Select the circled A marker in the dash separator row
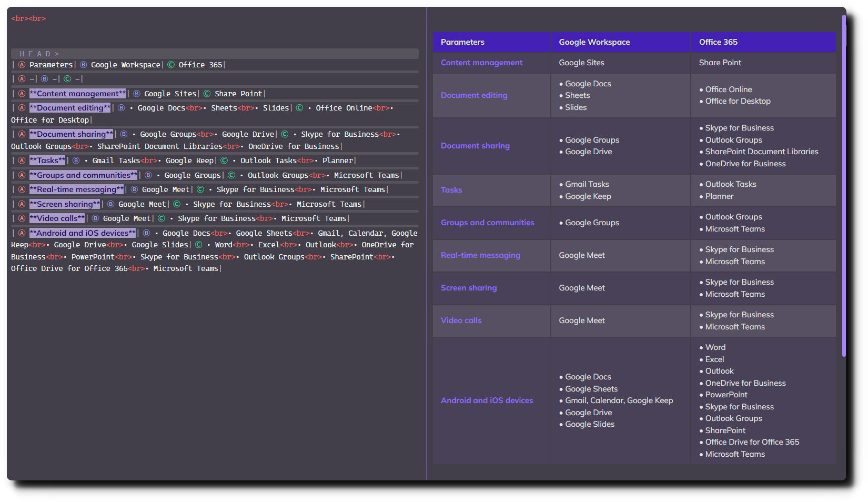This screenshot has height=502, width=868. coord(22,79)
